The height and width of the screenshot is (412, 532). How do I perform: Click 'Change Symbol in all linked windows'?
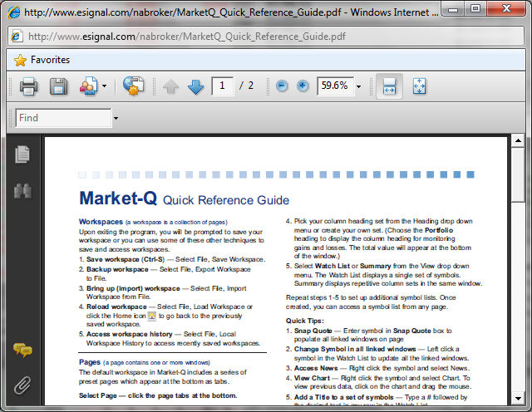point(355,349)
